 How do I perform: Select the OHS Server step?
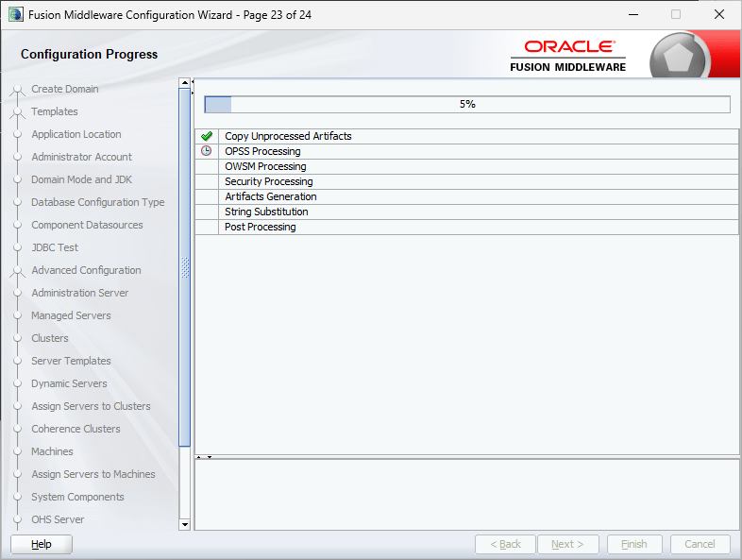coord(58,519)
